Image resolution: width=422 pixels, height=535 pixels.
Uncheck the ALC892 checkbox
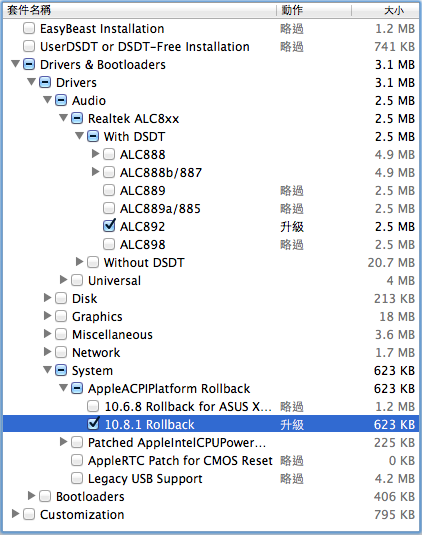coord(109,226)
